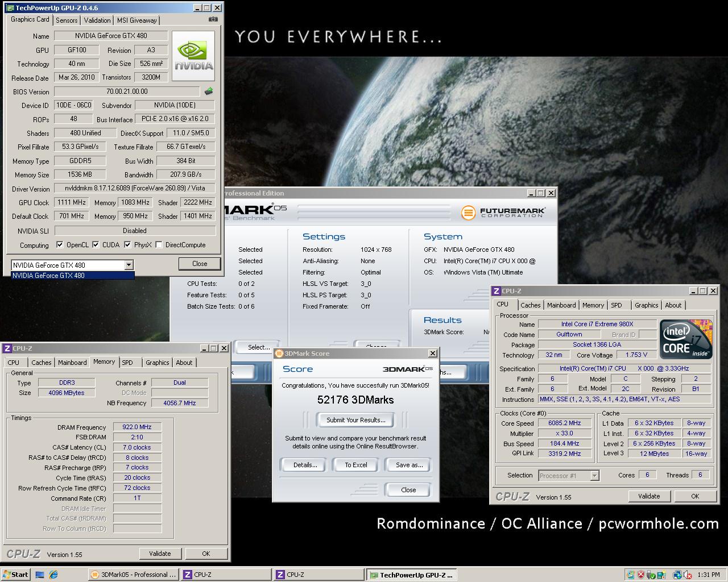This screenshot has width=728, height=582.
Task: Enable the DirectCompute checkbox
Action: coord(159,245)
